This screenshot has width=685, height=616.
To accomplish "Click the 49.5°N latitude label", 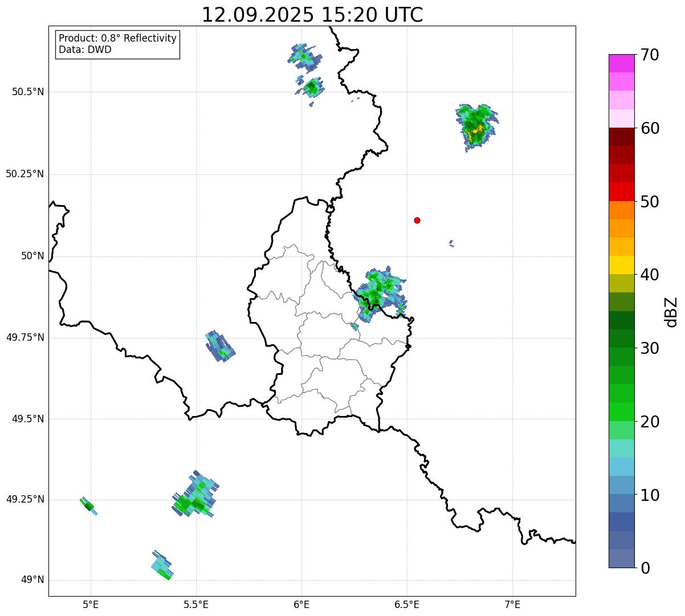I will [27, 419].
